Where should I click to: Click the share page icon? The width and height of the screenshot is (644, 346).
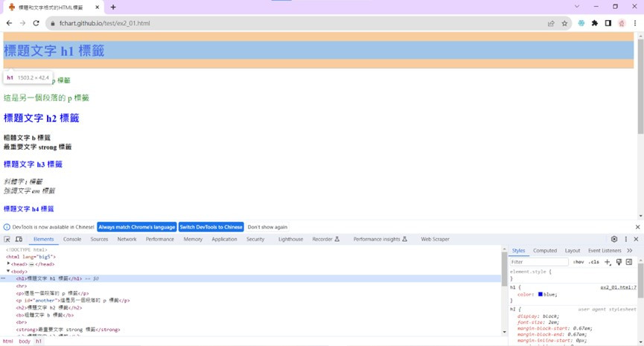tap(551, 23)
